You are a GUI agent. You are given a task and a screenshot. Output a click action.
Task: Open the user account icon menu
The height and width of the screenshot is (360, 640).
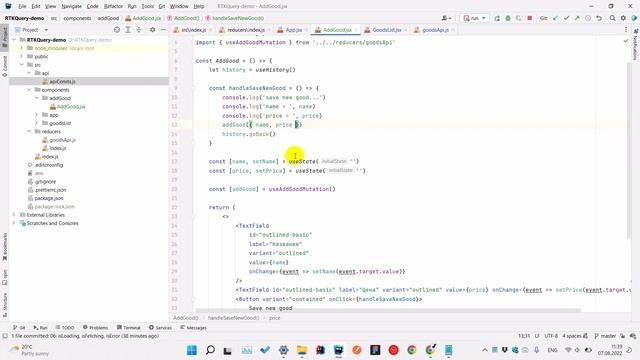[446, 18]
